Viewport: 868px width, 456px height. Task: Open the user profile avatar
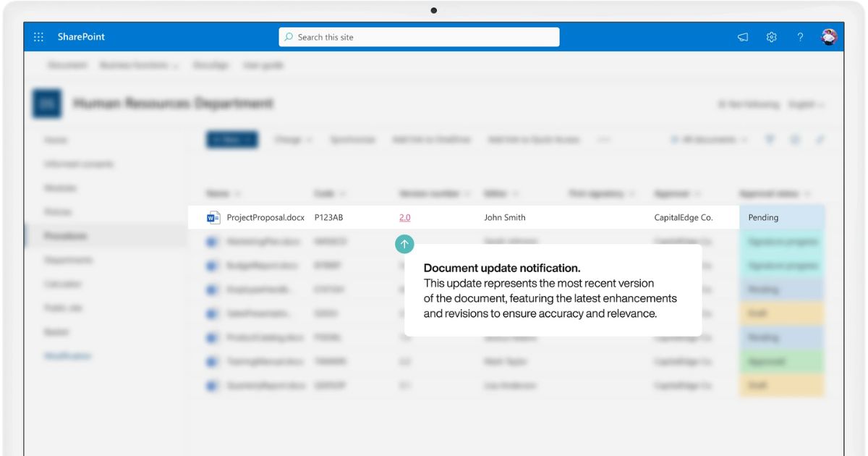click(829, 37)
